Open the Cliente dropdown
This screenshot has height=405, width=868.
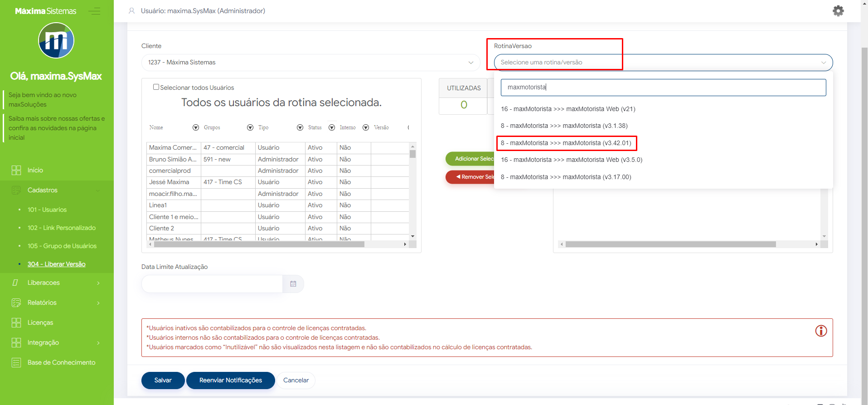(311, 63)
